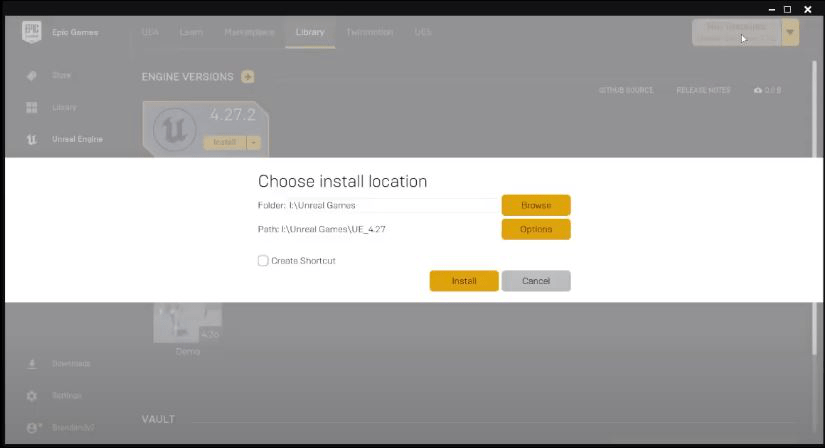Viewport: 825px width, 448px height.
Task: Click the VAULT section heading
Action: 158,420
